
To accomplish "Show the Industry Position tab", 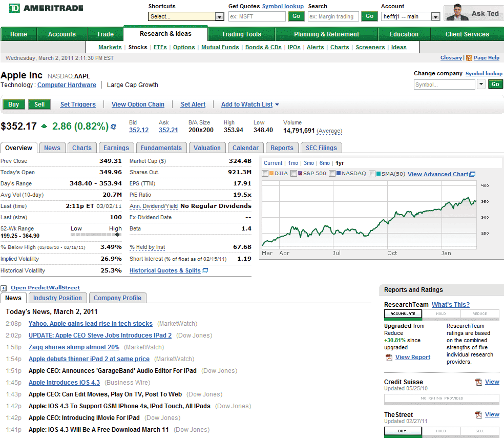I will point(57,298).
